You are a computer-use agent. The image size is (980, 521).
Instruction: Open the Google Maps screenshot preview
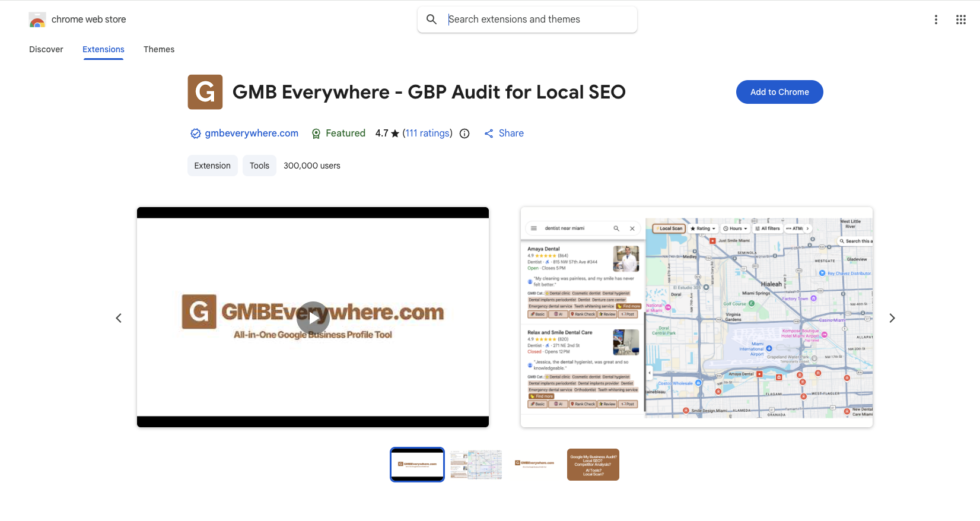[696, 317]
